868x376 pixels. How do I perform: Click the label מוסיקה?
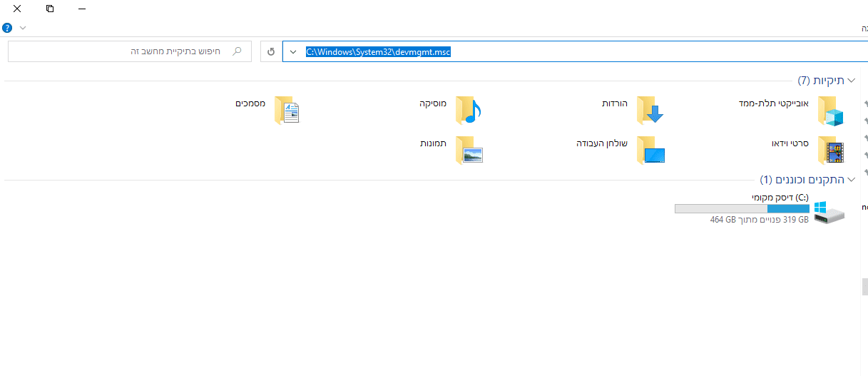click(433, 103)
